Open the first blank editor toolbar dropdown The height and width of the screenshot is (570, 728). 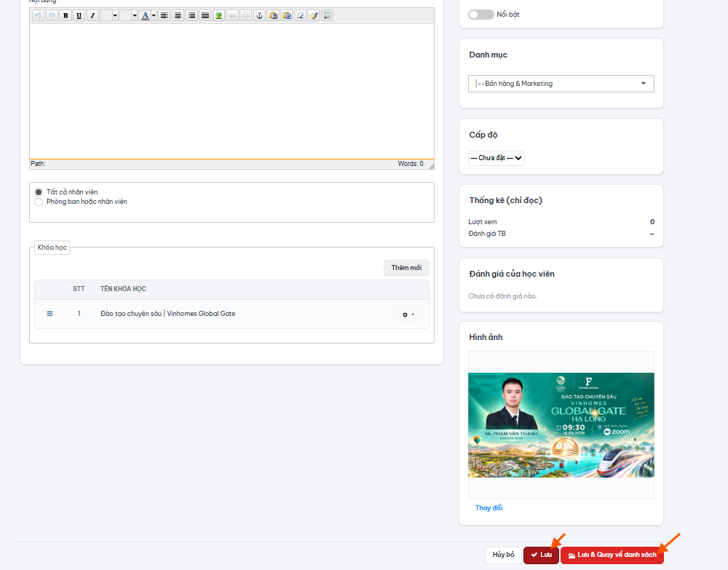109,16
